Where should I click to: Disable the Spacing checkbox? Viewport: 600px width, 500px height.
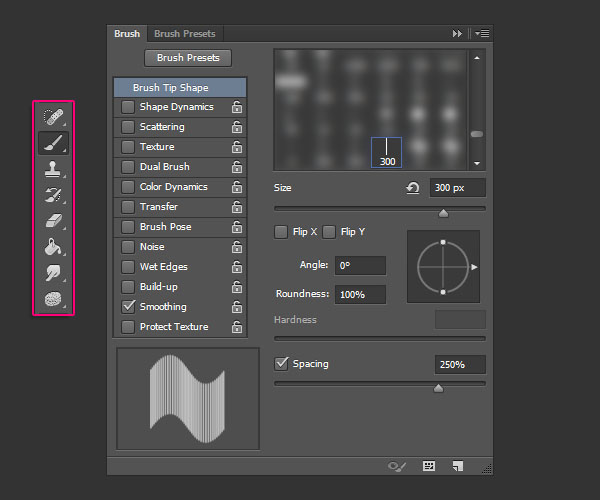(x=282, y=364)
